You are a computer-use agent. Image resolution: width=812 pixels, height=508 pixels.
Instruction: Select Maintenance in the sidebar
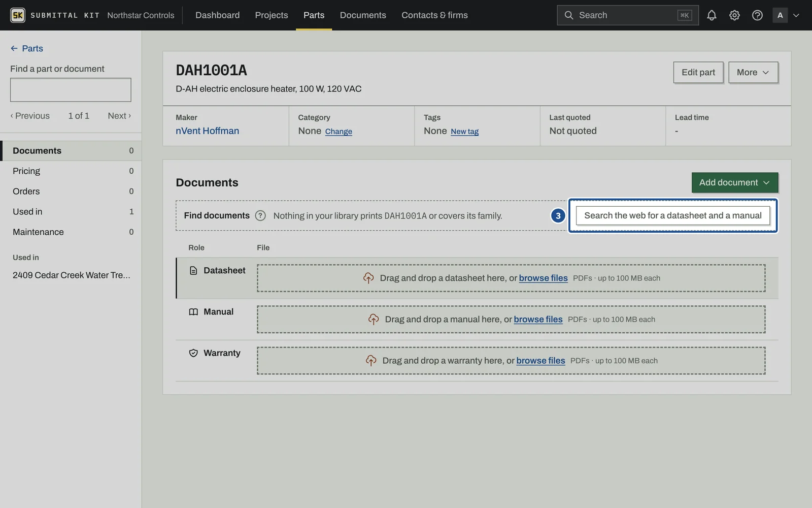coord(71,232)
